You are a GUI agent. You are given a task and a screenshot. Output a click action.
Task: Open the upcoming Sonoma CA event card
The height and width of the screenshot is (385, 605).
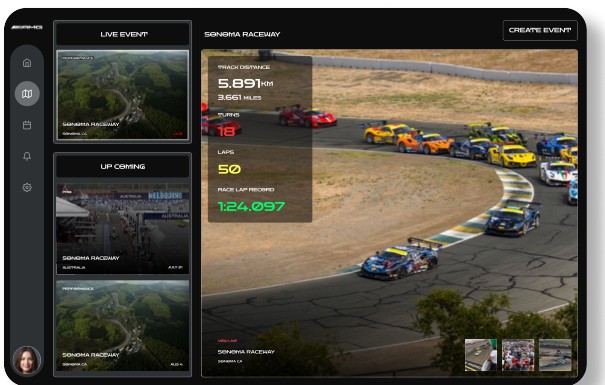tap(123, 326)
